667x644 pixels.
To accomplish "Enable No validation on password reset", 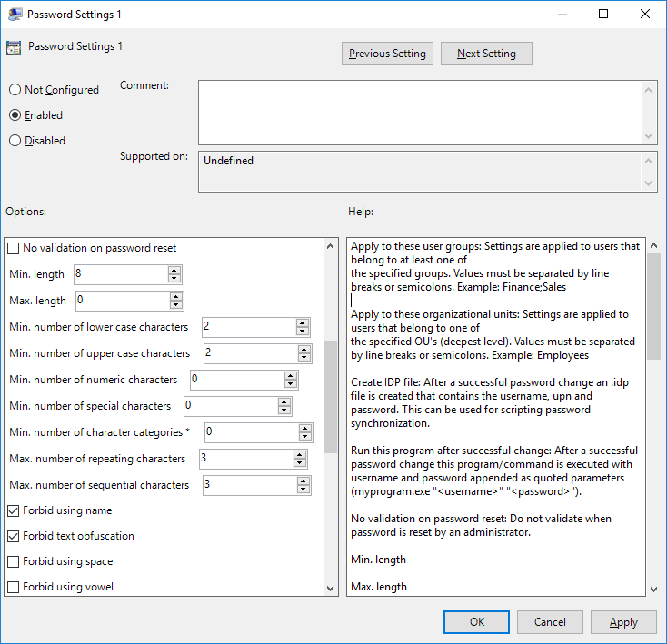I will pyautogui.click(x=14, y=248).
